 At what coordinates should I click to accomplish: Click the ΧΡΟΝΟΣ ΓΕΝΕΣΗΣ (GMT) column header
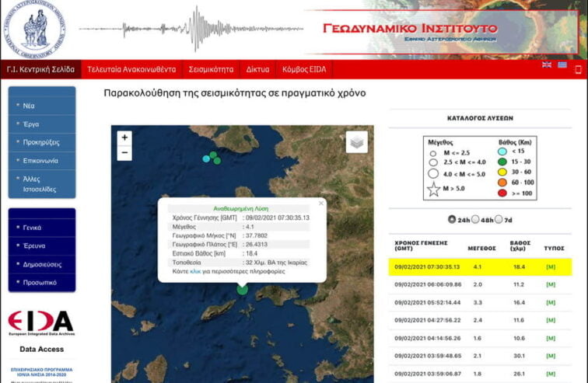coord(421,245)
